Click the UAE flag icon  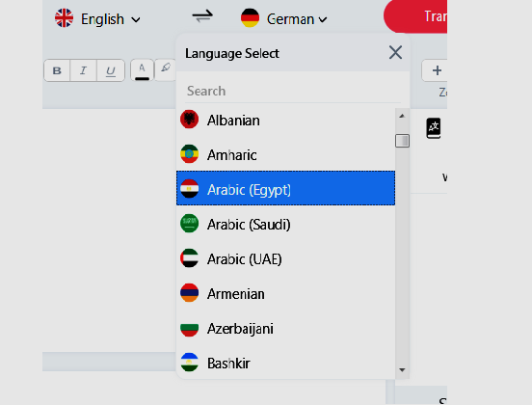point(189,258)
